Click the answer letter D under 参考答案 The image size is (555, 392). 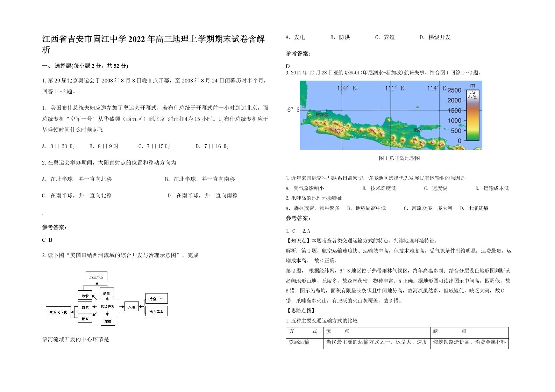(x=288, y=66)
